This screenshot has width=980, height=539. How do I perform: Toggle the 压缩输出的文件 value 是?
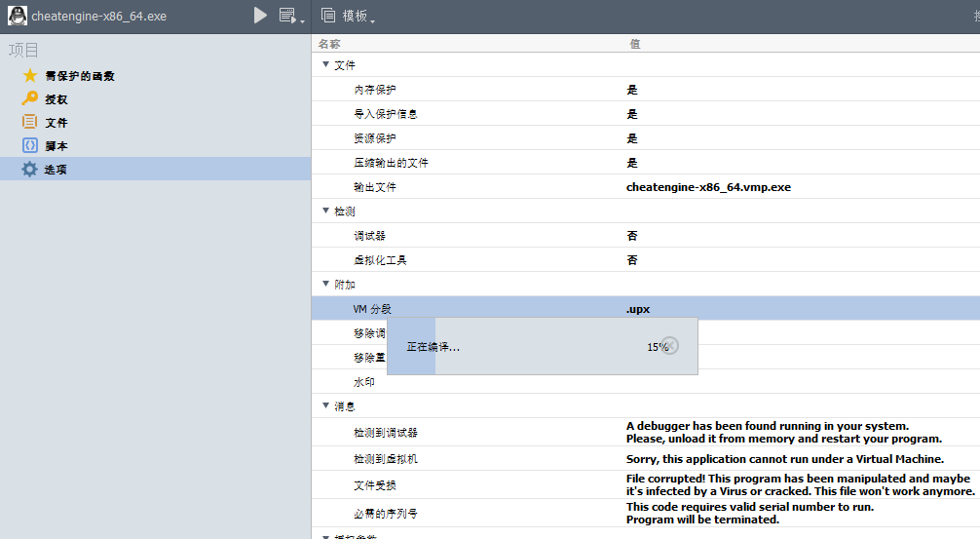632,163
